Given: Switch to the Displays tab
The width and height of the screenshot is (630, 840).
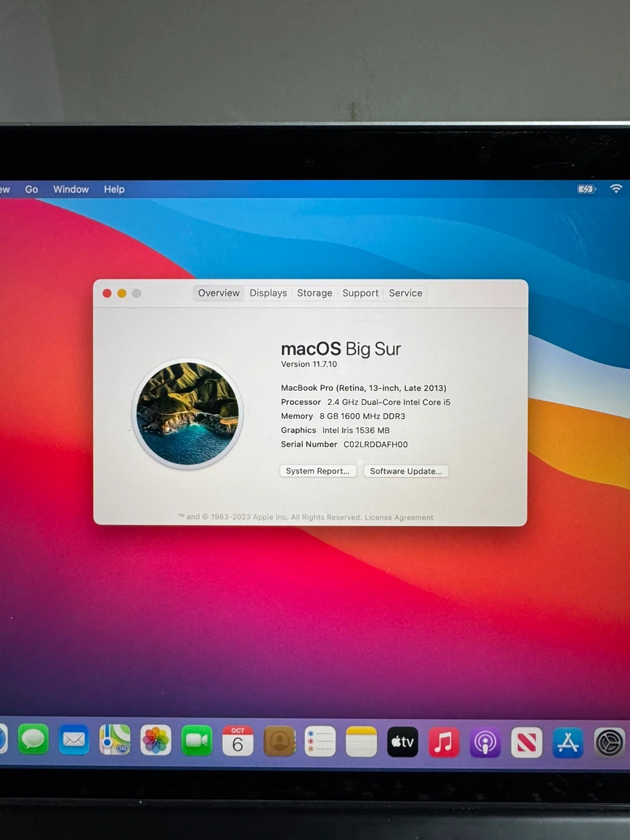Looking at the screenshot, I should [x=268, y=293].
